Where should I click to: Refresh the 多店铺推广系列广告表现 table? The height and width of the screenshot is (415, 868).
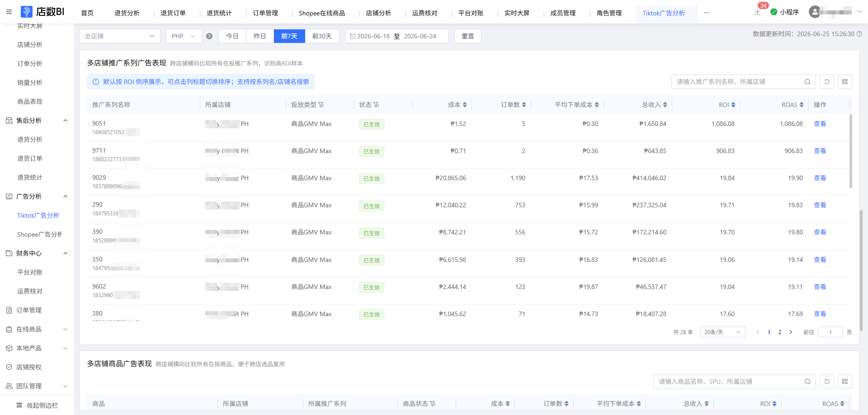click(827, 82)
